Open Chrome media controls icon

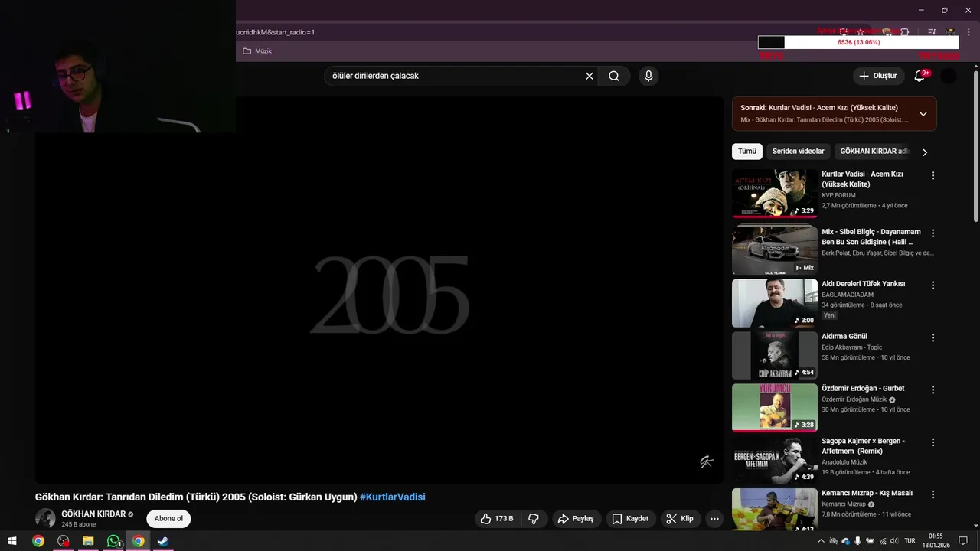(x=932, y=32)
